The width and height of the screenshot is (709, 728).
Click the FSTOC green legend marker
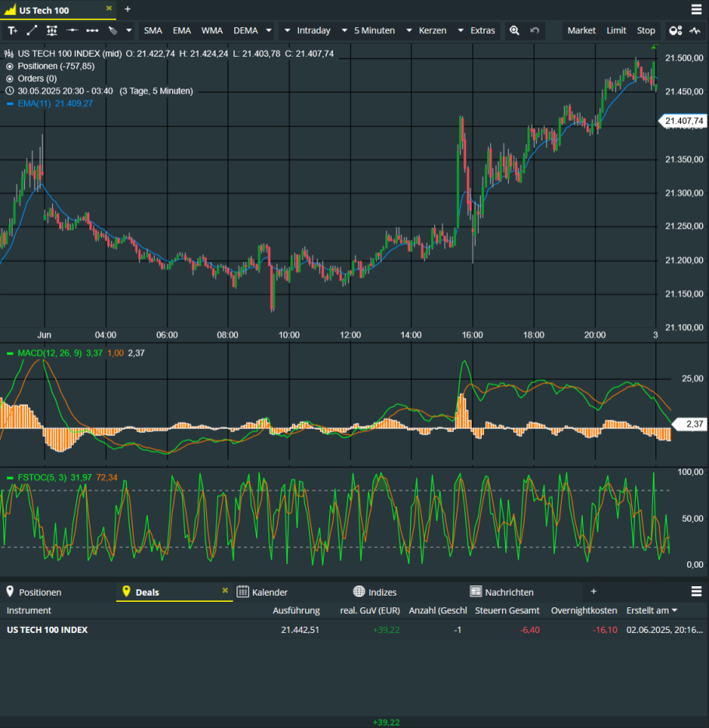point(10,478)
